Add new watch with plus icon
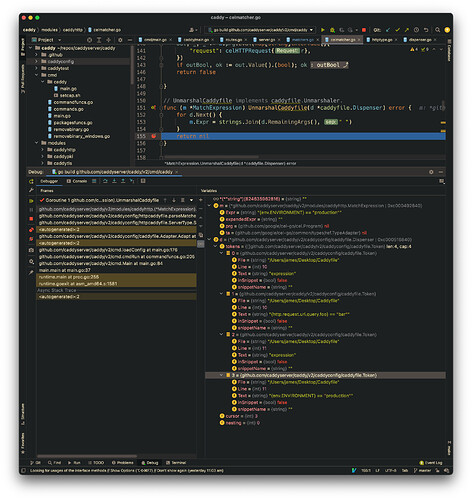Image resolution: width=472 pixels, height=500 pixels. click(x=201, y=200)
